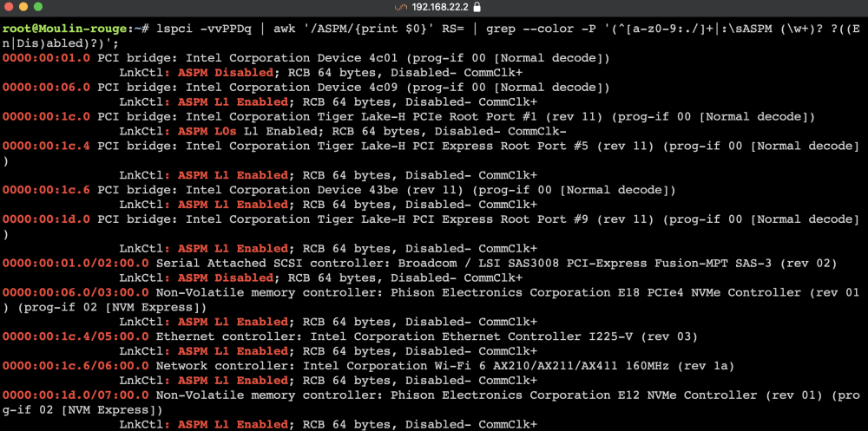Viewport: 868px width, 431px height.
Task: Click 'ASPM Disabled' under SAS3008 controller
Action: [x=226, y=278]
